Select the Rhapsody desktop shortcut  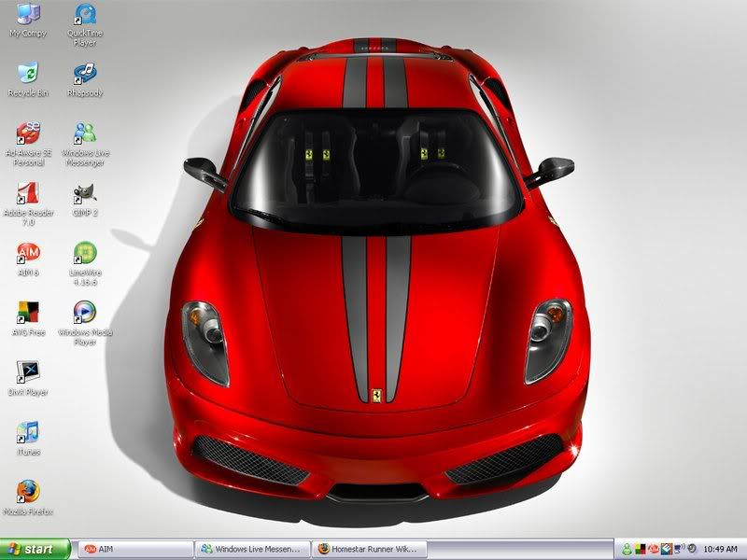pos(85,75)
